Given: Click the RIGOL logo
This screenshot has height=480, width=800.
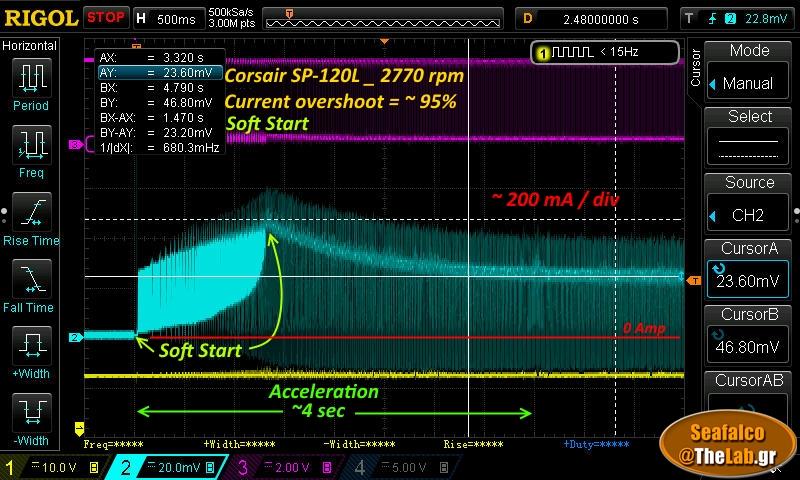Looking at the screenshot, I should (x=40, y=17).
